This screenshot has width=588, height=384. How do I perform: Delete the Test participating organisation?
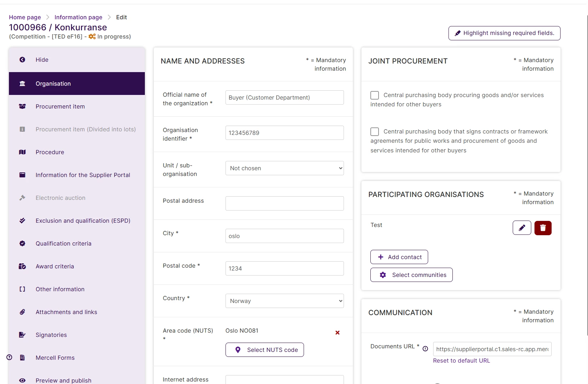[543, 228]
